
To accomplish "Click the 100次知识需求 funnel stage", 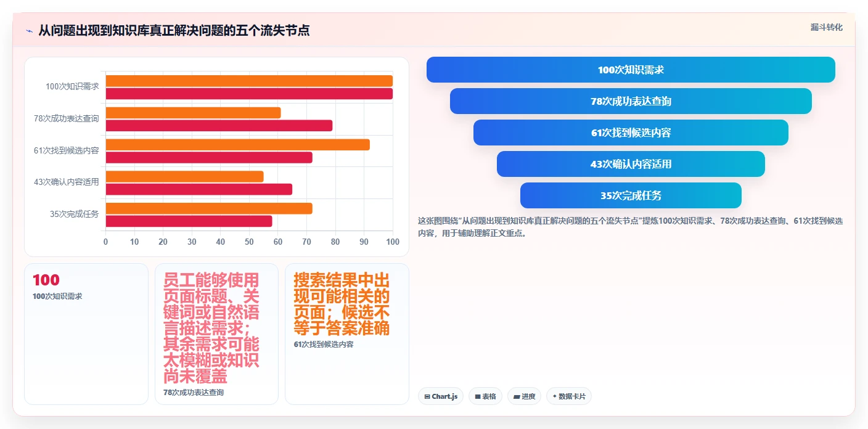I will pos(631,70).
